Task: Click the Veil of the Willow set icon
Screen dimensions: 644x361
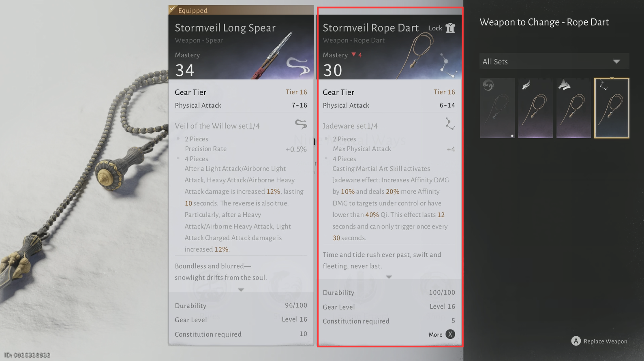Action: pos(301,124)
